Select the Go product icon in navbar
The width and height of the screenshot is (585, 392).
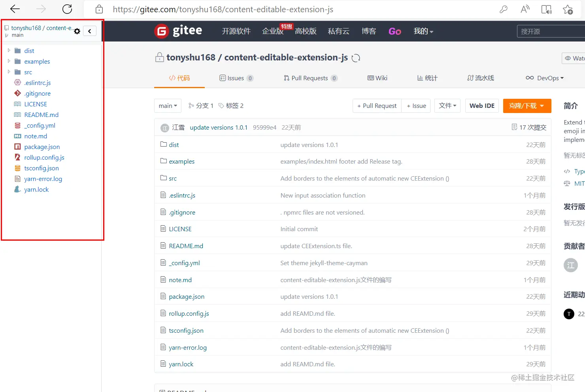pos(394,31)
